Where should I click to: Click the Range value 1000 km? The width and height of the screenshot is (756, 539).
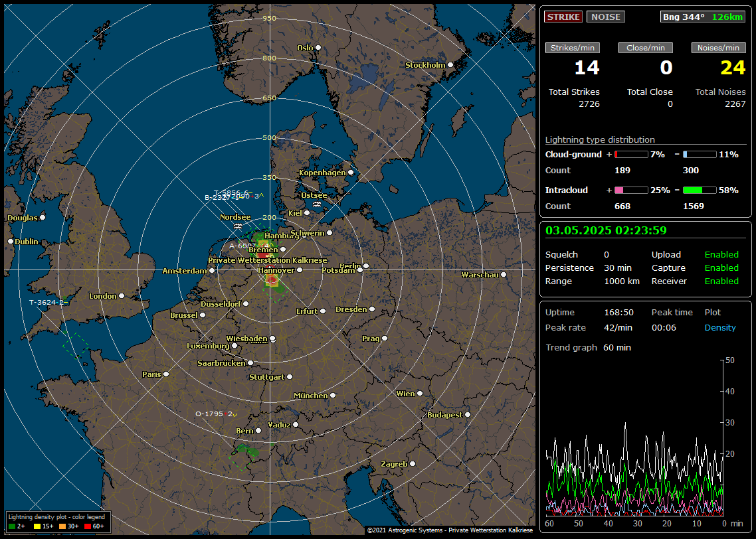[x=622, y=281]
